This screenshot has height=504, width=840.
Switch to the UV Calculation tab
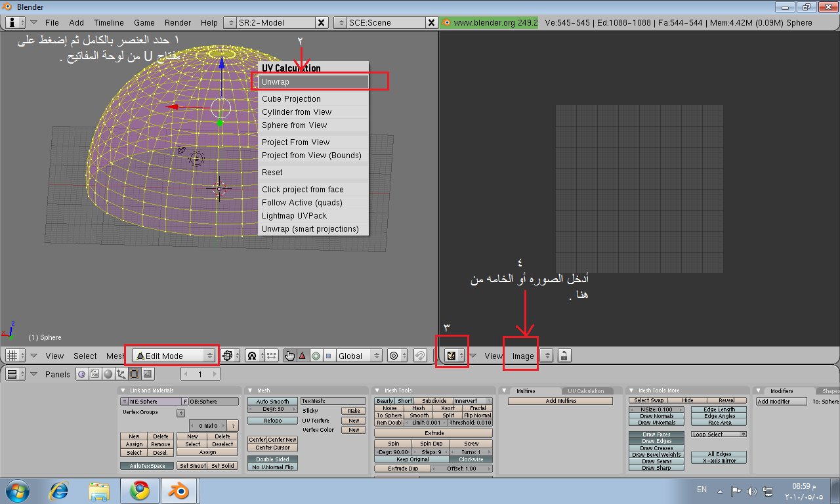click(586, 390)
